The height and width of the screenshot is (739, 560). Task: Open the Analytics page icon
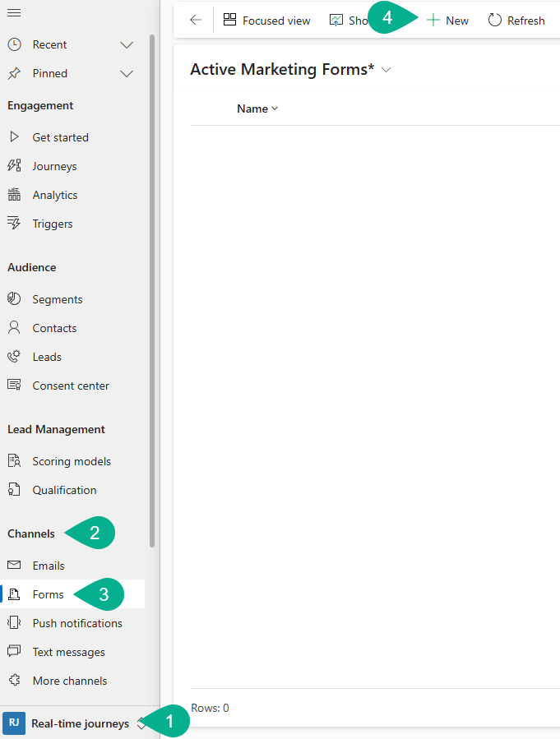[14, 195]
